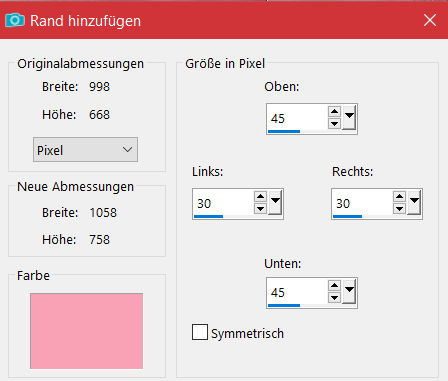Viewport: 448px width, 381px height.
Task: Click the pink Farbe color swatch
Action: point(87,331)
